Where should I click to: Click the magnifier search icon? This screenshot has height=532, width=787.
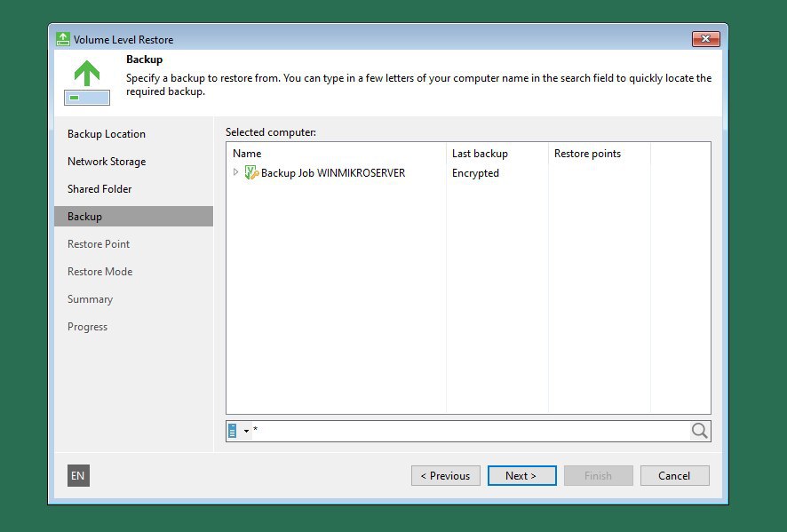699,431
